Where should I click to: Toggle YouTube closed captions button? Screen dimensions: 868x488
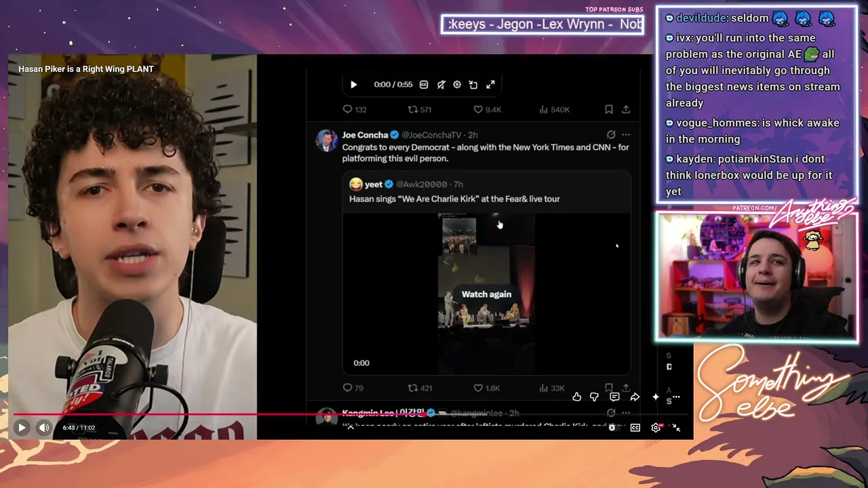pyautogui.click(x=635, y=428)
